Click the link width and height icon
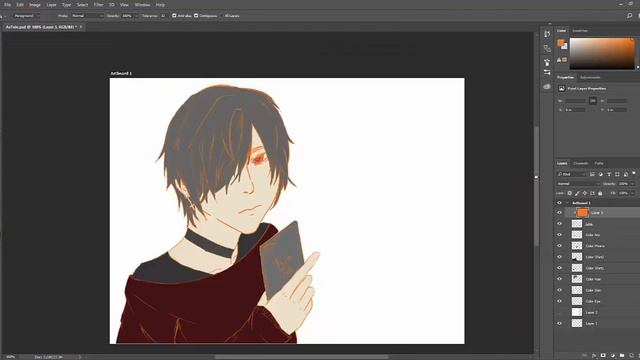 click(593, 101)
